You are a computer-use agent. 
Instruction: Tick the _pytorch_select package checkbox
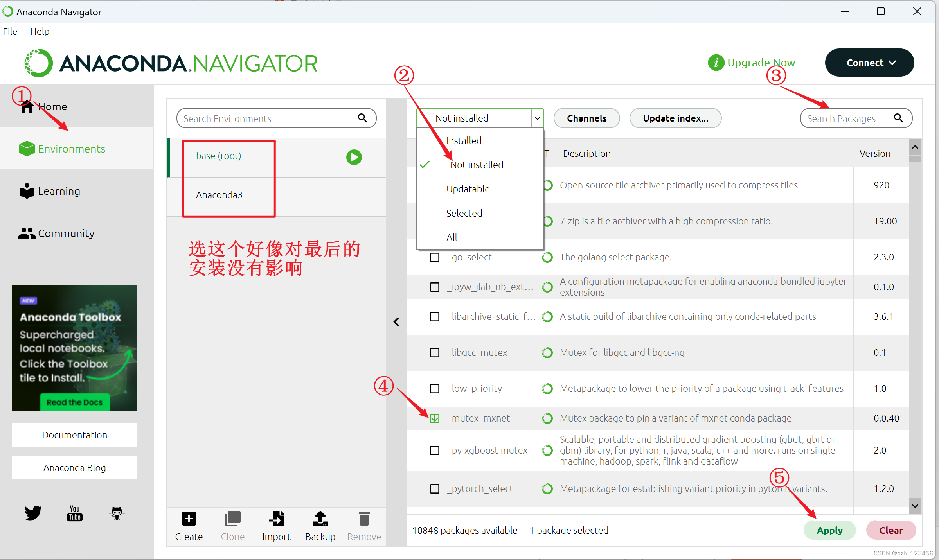point(435,489)
